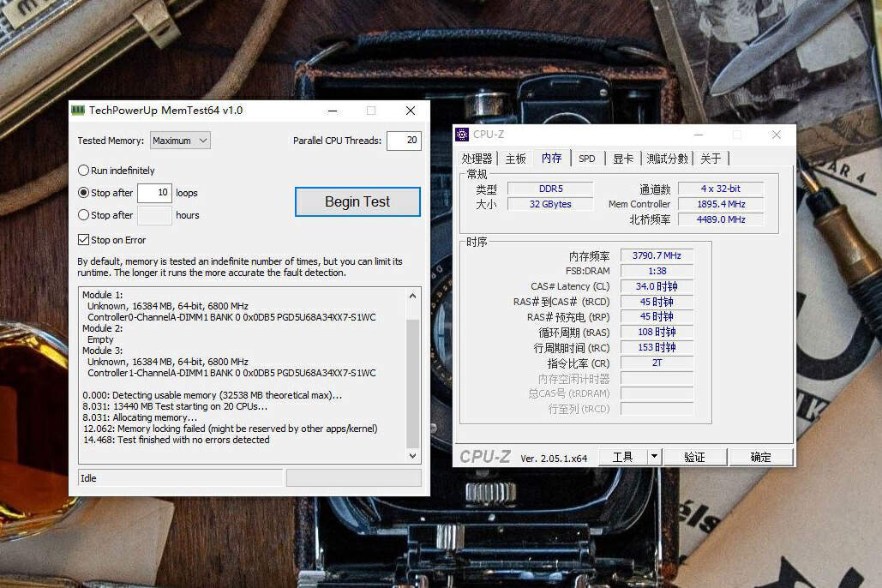The width and height of the screenshot is (882, 588).
Task: Click the MemTest64 title bar app icon
Action: pyautogui.click(x=78, y=110)
